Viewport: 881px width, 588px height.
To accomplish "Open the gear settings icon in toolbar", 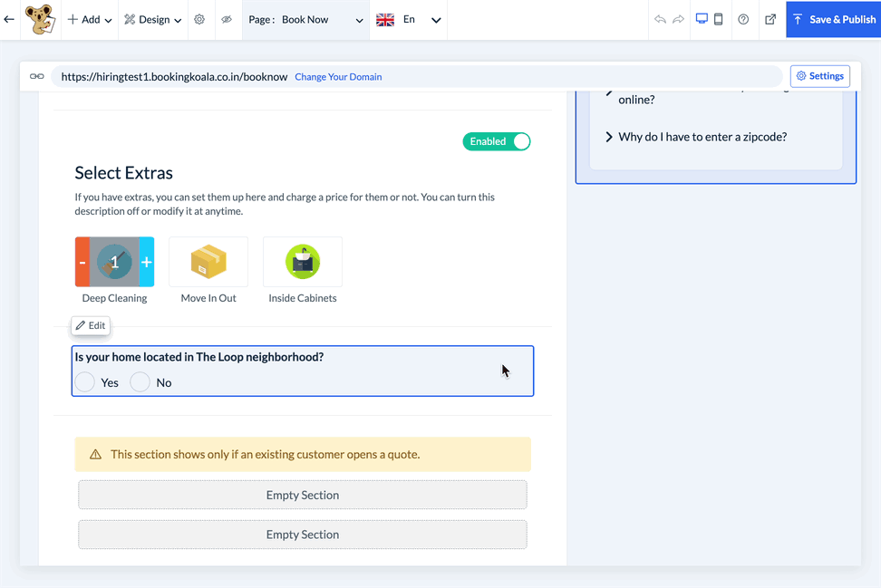I will 199,19.
